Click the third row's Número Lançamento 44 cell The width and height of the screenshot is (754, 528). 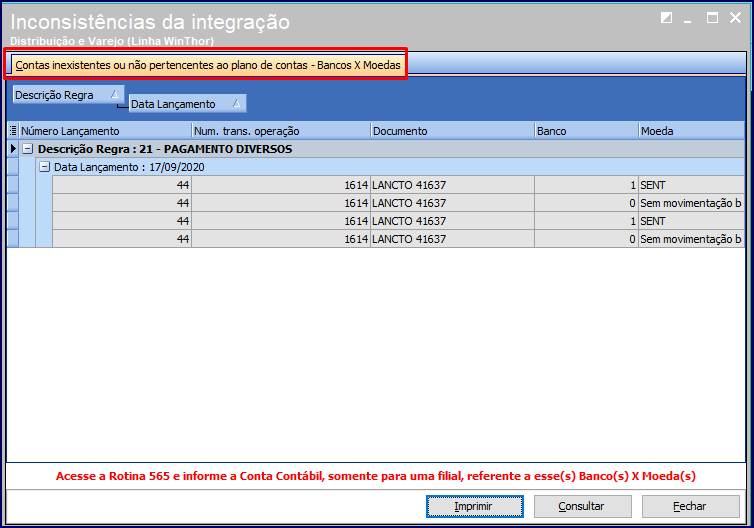122,221
